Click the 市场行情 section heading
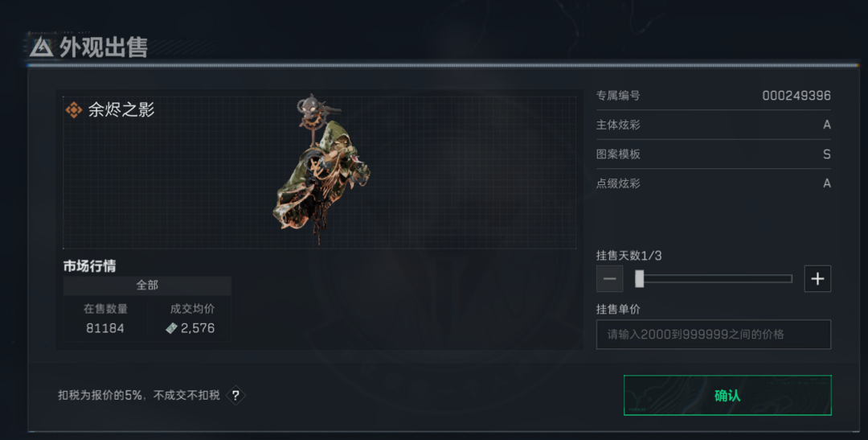The height and width of the screenshot is (440, 868). (90, 266)
